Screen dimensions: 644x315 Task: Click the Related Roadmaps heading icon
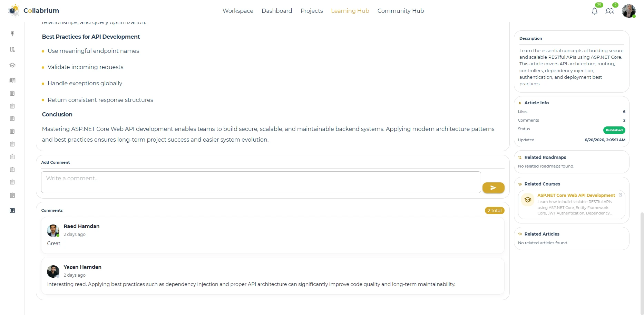[x=520, y=157]
